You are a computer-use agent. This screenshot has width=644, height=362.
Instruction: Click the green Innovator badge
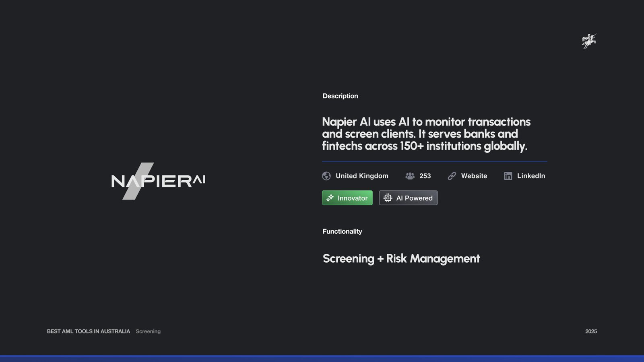(x=347, y=198)
